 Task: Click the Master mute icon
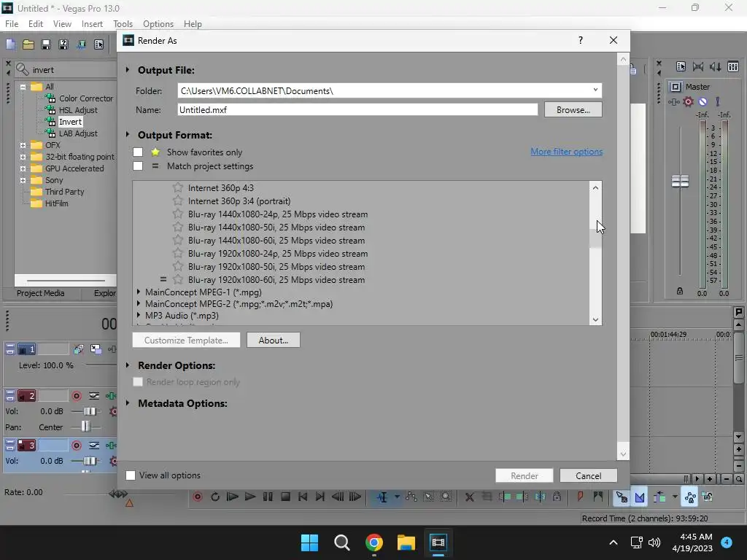click(703, 101)
